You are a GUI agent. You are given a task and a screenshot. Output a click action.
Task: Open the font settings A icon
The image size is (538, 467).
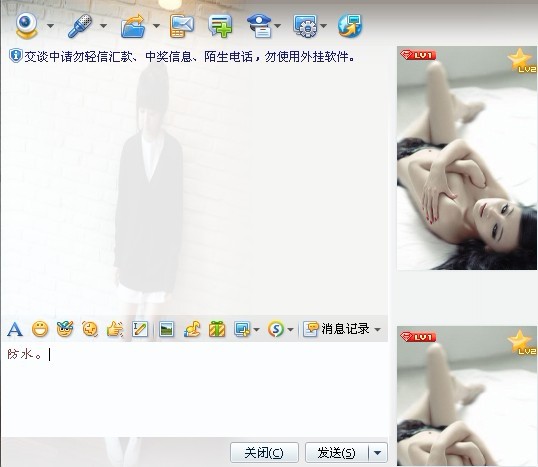tap(15, 329)
